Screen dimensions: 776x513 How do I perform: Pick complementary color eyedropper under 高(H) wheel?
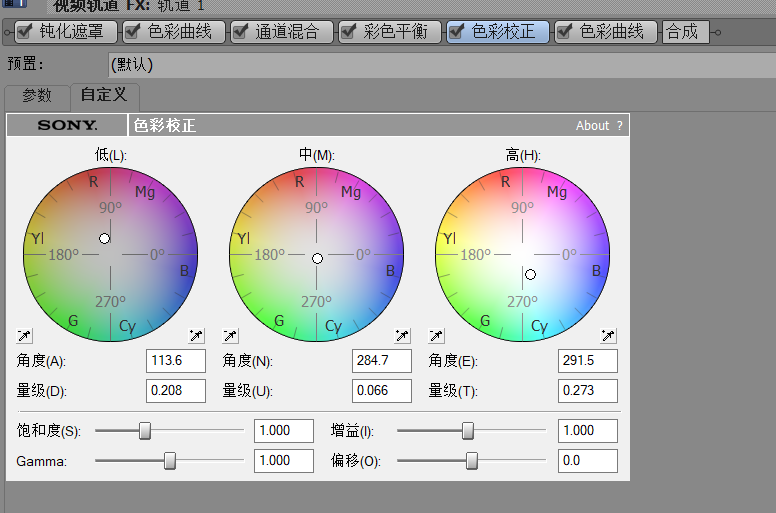point(436,336)
